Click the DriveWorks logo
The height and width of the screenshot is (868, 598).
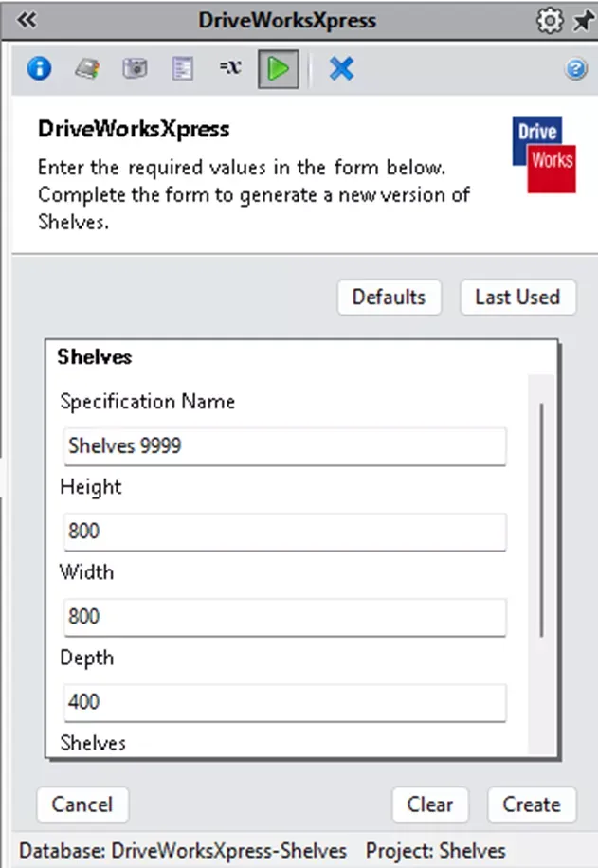click(x=544, y=154)
